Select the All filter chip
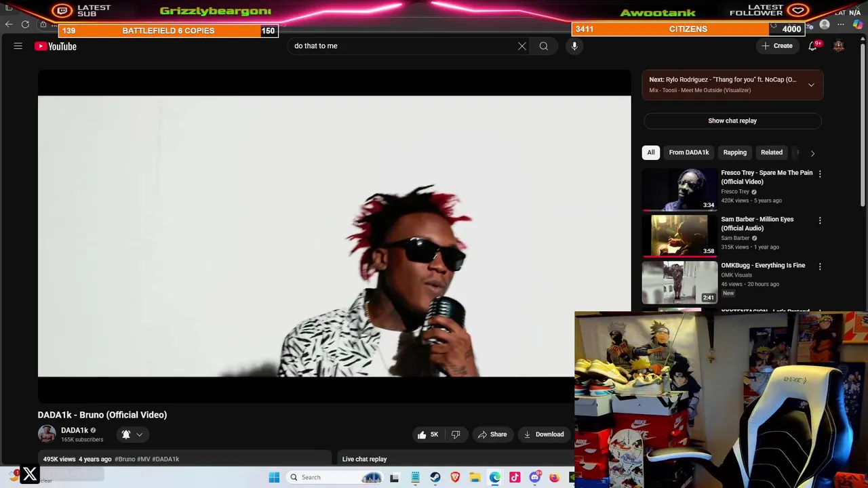Screen dimensions: 868x488 tap(651, 152)
